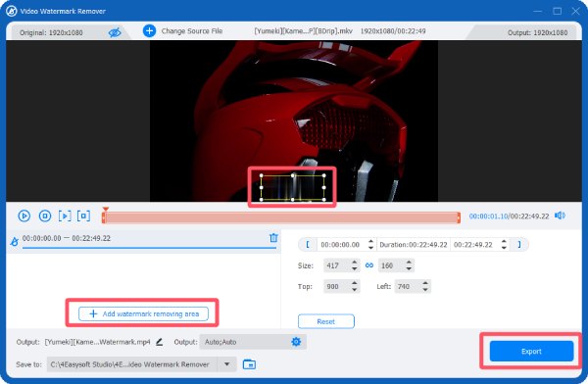Increase the Top position value

[355, 283]
